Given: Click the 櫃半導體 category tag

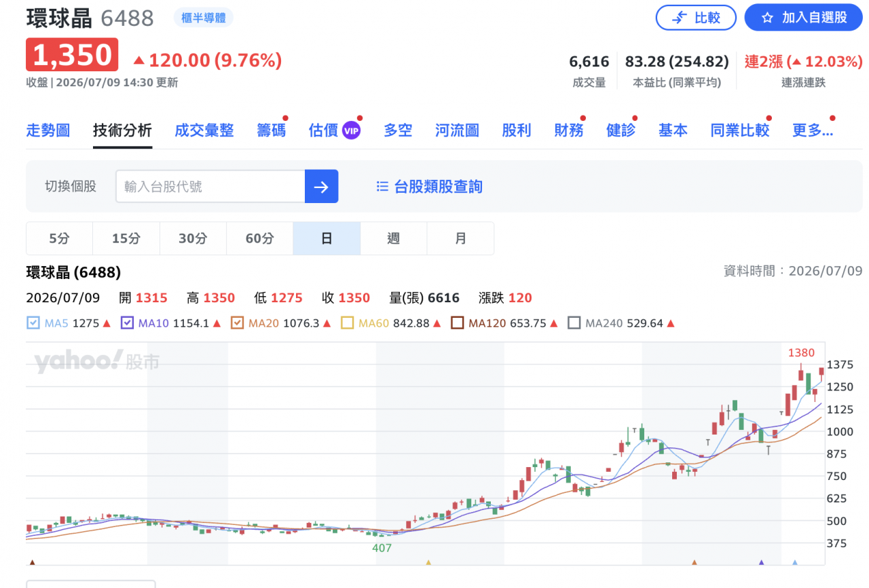Looking at the screenshot, I should pyautogui.click(x=204, y=18).
